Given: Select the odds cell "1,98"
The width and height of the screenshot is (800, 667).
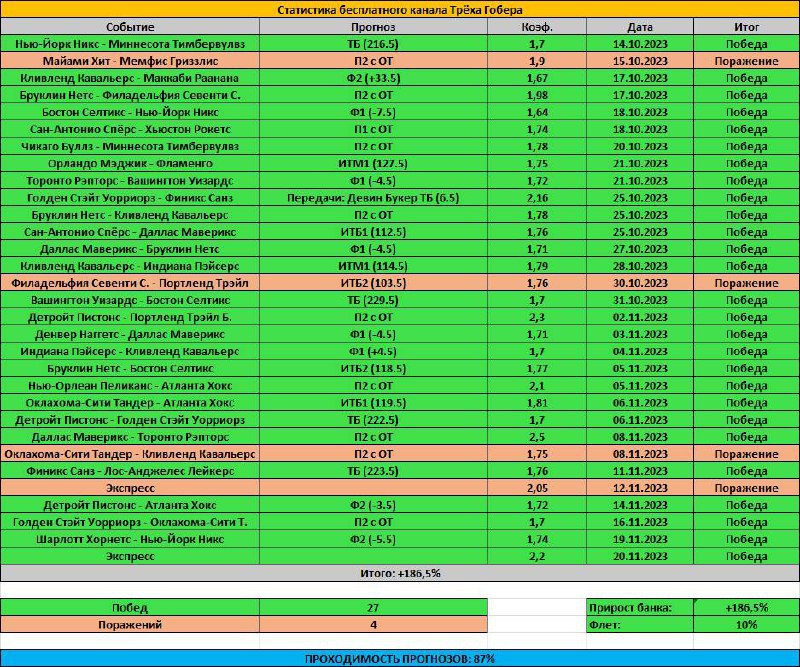Looking at the screenshot, I should pos(537,95).
